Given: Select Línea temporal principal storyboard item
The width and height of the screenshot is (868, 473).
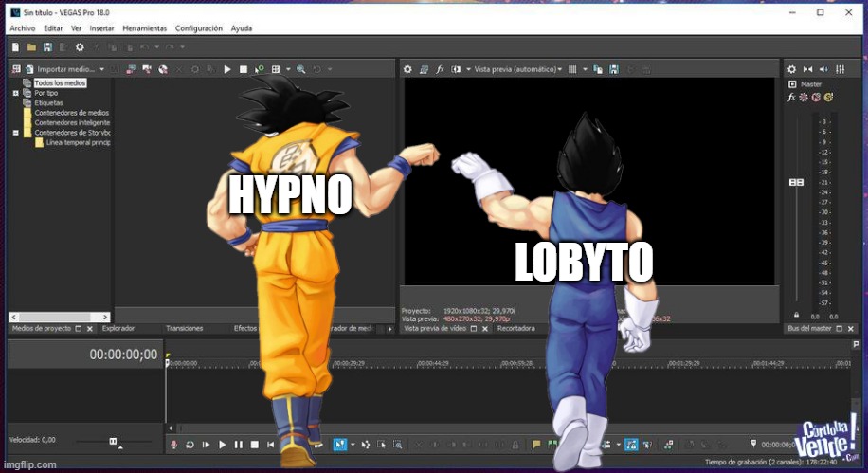Looking at the screenshot, I should pos(78,143).
